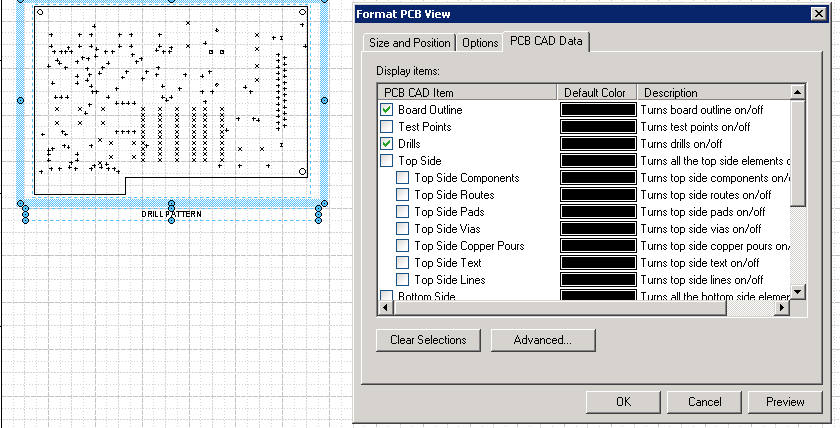Click the vertical scrollbar thumb
840x428 pixels.
point(797,153)
